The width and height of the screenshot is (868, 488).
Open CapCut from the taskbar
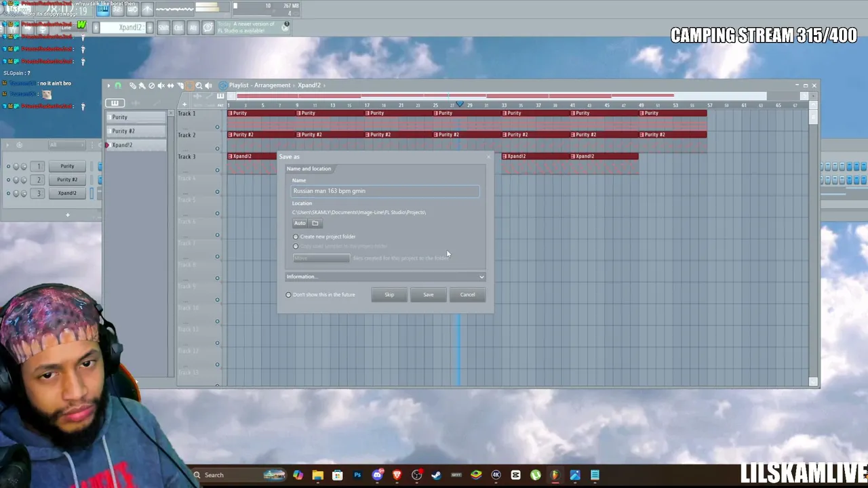pyautogui.click(x=515, y=475)
